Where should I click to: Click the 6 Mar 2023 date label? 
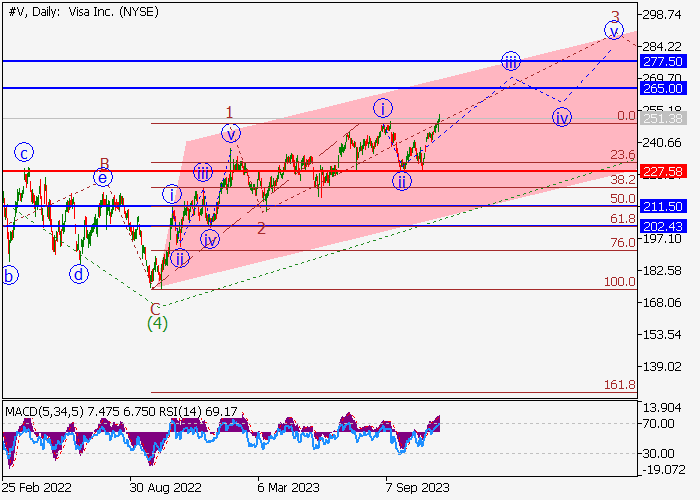288,488
